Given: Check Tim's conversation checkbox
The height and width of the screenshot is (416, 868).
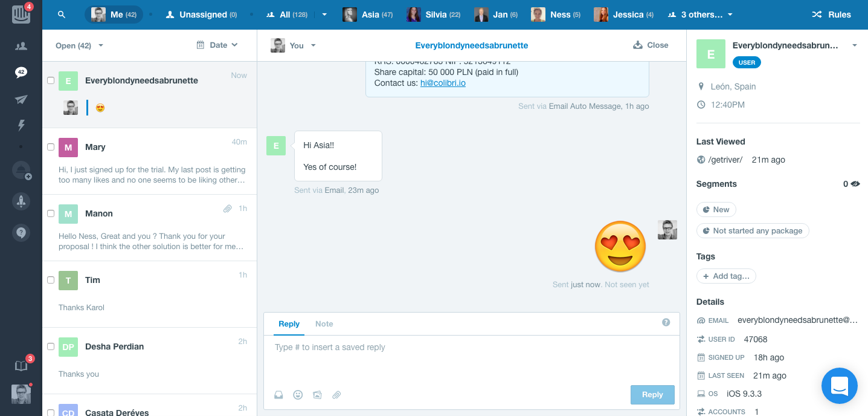Looking at the screenshot, I should tap(51, 280).
